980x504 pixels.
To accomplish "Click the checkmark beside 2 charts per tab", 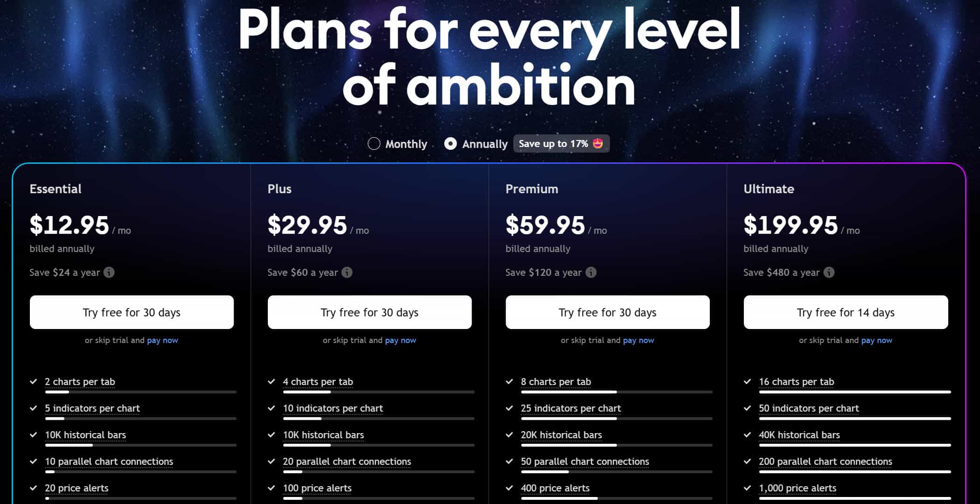I will tap(34, 382).
